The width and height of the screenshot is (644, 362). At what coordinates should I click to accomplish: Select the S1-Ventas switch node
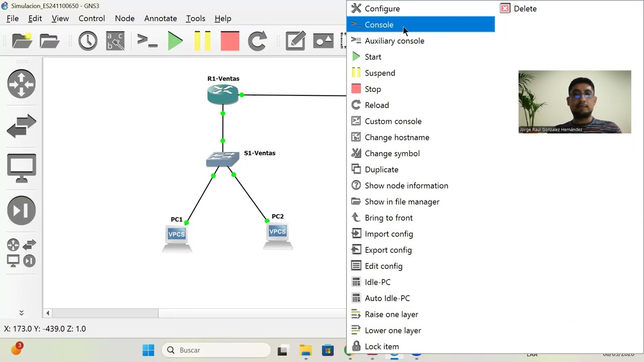[222, 159]
